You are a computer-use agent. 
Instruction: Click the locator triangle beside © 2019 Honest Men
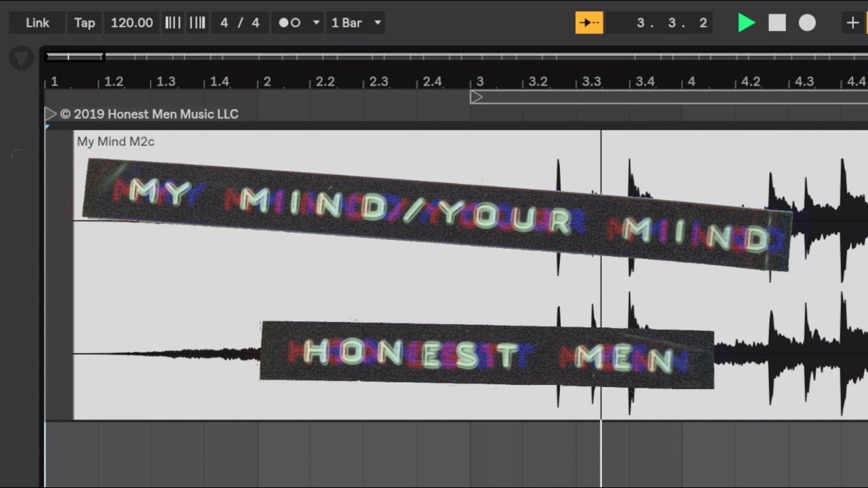(x=51, y=114)
